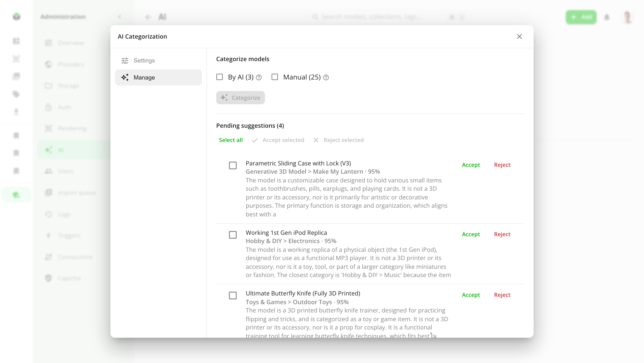Click the dashboard grid icon in far-left rail
Screen dimensions: 644x363
(x=16, y=41)
